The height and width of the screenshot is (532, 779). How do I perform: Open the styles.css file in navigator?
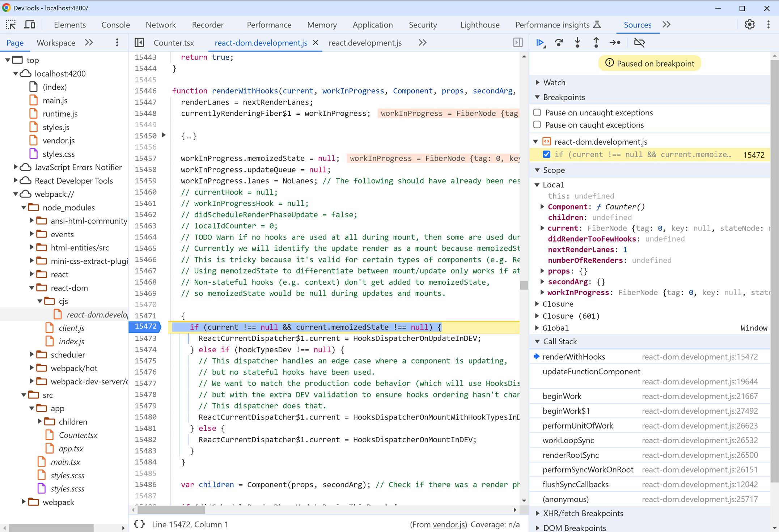[x=59, y=154]
